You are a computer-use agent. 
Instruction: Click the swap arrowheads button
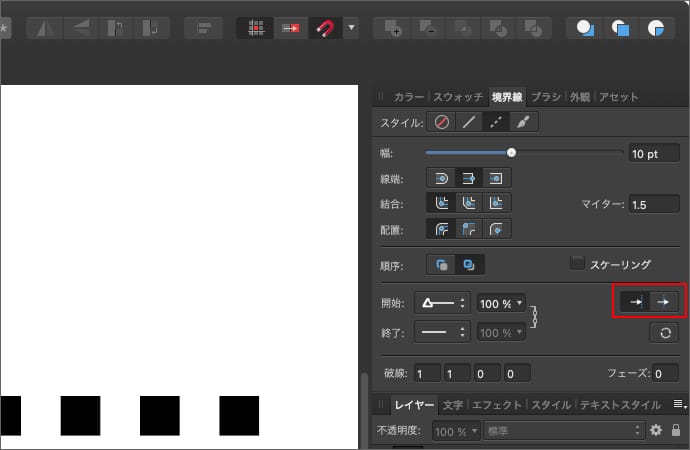pyautogui.click(x=663, y=333)
